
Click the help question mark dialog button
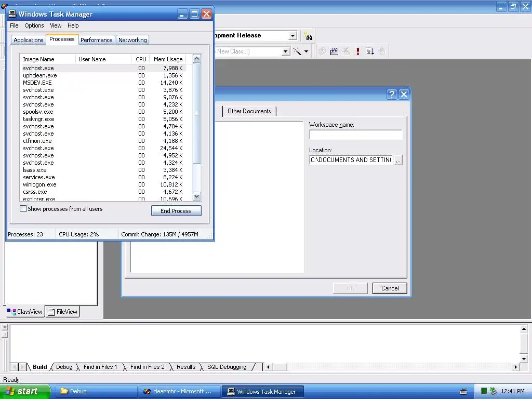pos(392,95)
